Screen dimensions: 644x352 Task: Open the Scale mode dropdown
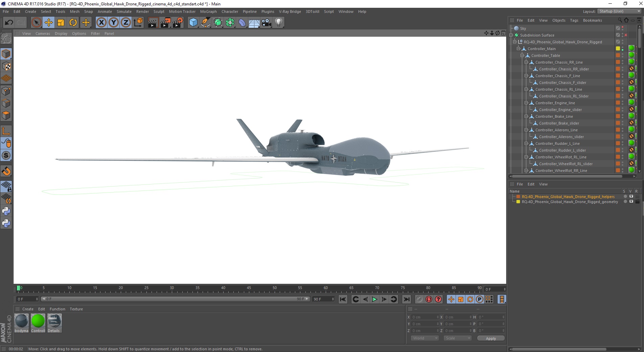click(457, 338)
